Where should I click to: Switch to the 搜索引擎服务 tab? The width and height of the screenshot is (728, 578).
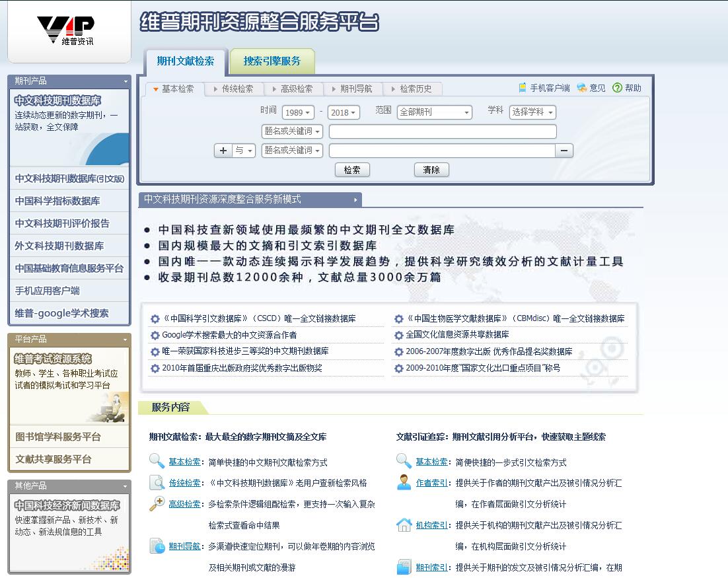pos(272,61)
